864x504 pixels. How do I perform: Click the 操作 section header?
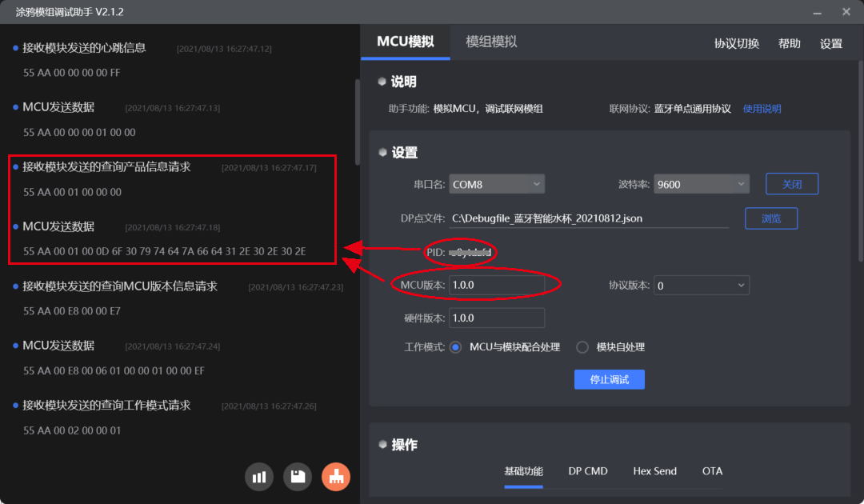404,445
